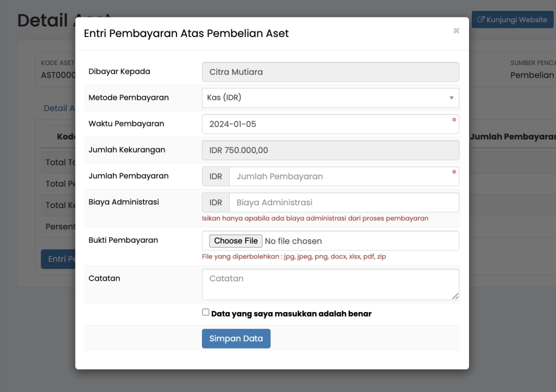Click the Simpan Data button
Viewport: 556px width, 392px height.
click(x=236, y=338)
